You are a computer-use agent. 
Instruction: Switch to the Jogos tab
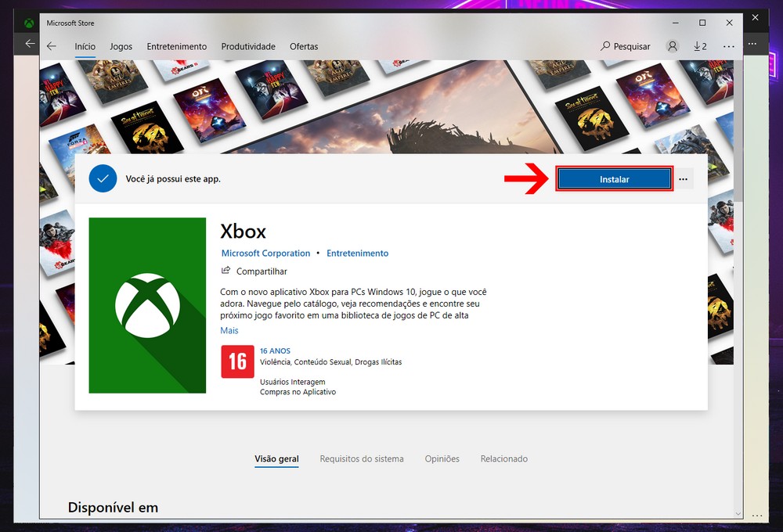(121, 46)
